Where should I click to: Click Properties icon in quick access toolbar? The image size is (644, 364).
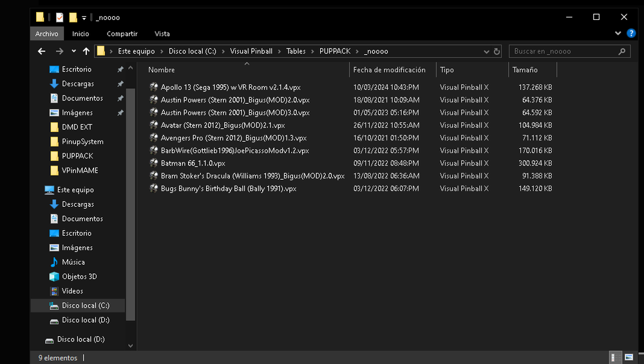[59, 17]
